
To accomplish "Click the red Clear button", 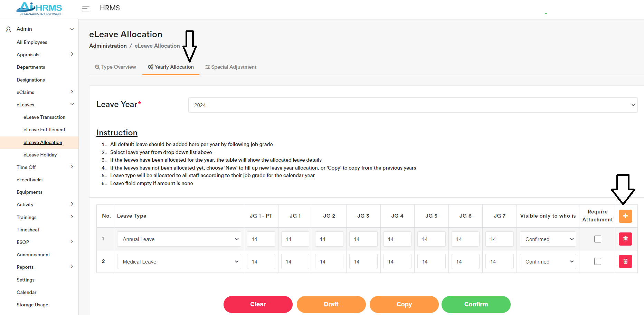I will pyautogui.click(x=258, y=304).
